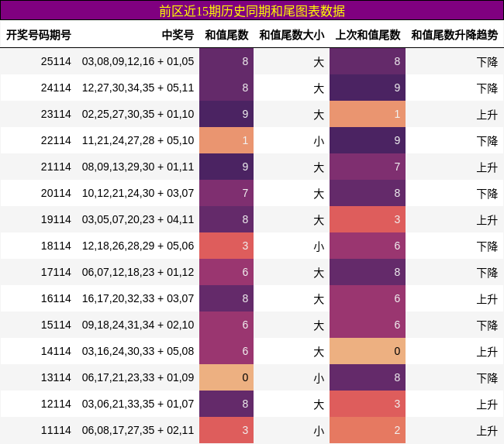
Task: Click 和值尾数 cell 7 in row 20114
Action: 226,193
